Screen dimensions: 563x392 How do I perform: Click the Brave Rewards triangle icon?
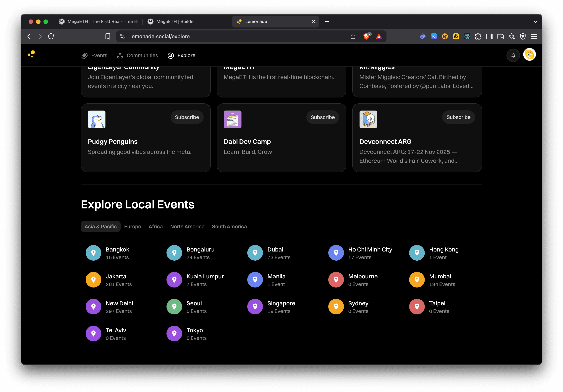pos(379,37)
